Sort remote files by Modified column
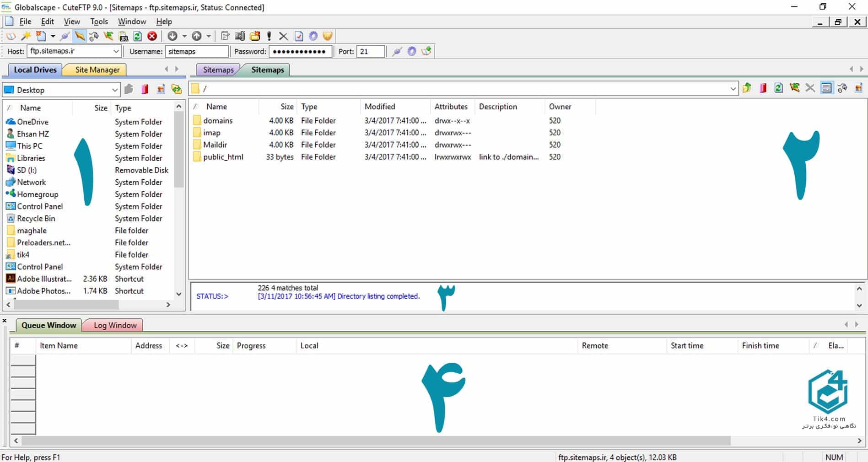The width and height of the screenshot is (868, 462). click(x=395, y=107)
